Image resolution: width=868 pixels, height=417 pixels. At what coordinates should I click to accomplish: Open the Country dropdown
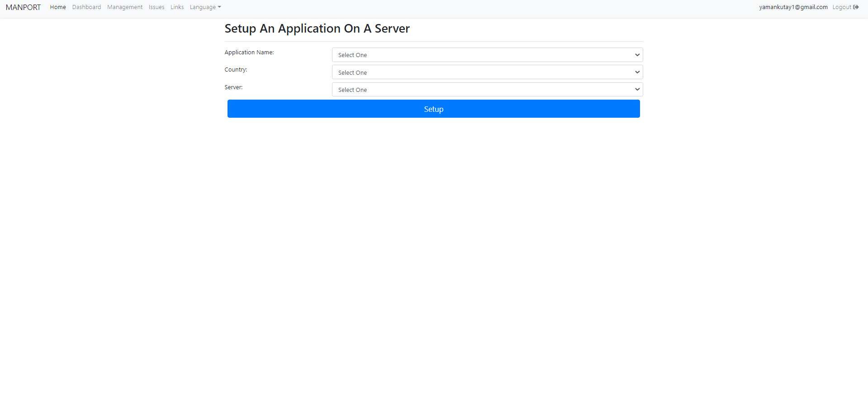(487, 72)
